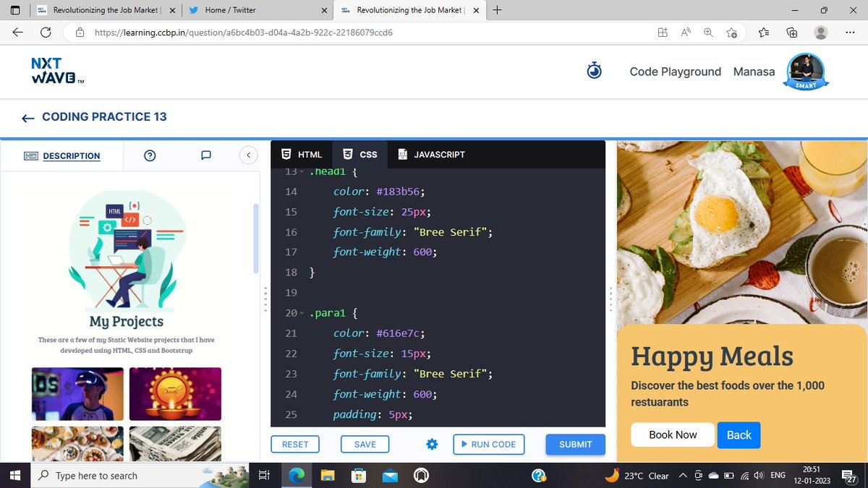The image size is (868, 488).
Task: Select the DESCRIPTION tab
Action: click(62, 155)
